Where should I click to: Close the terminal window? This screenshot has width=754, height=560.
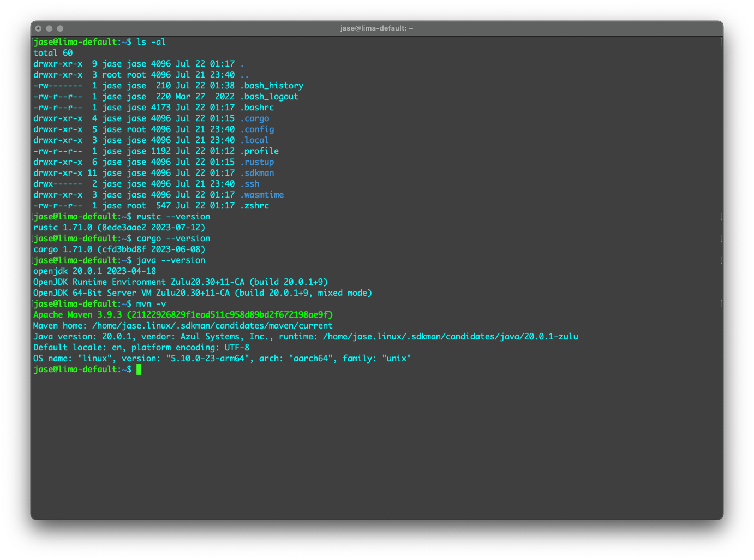[38, 28]
